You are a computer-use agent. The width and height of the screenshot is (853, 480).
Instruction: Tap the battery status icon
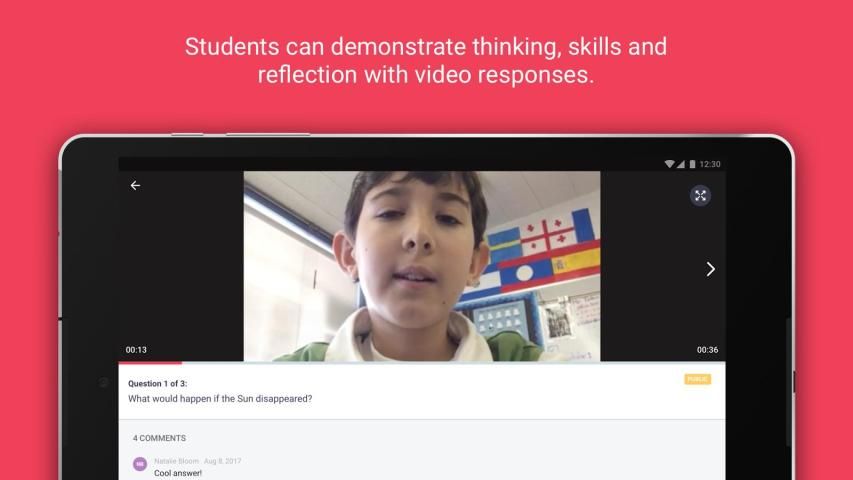[x=692, y=164]
